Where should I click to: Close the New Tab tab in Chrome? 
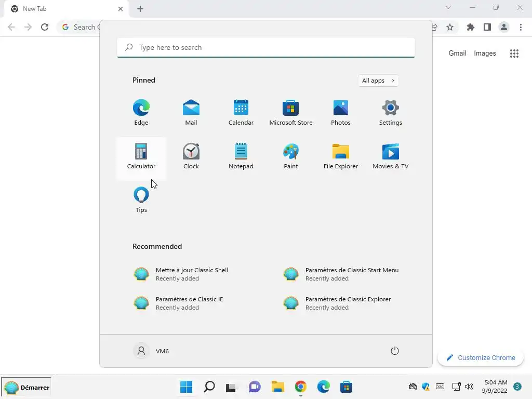pyautogui.click(x=121, y=9)
